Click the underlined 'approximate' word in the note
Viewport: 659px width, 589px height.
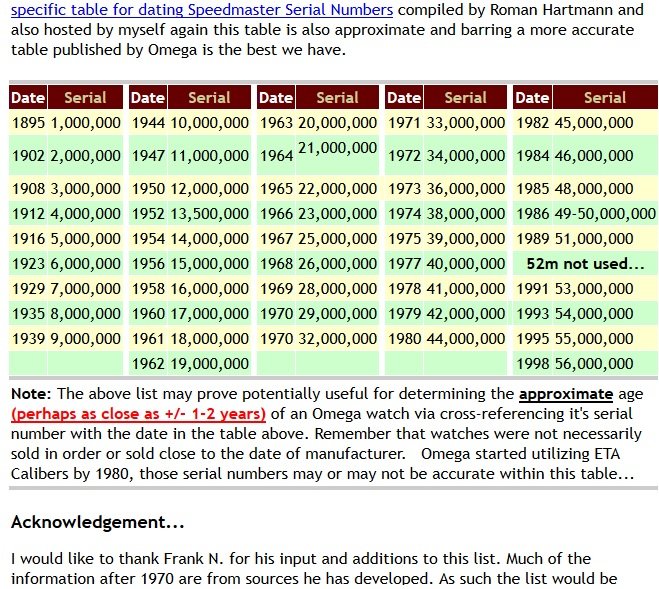pyautogui.click(x=566, y=394)
